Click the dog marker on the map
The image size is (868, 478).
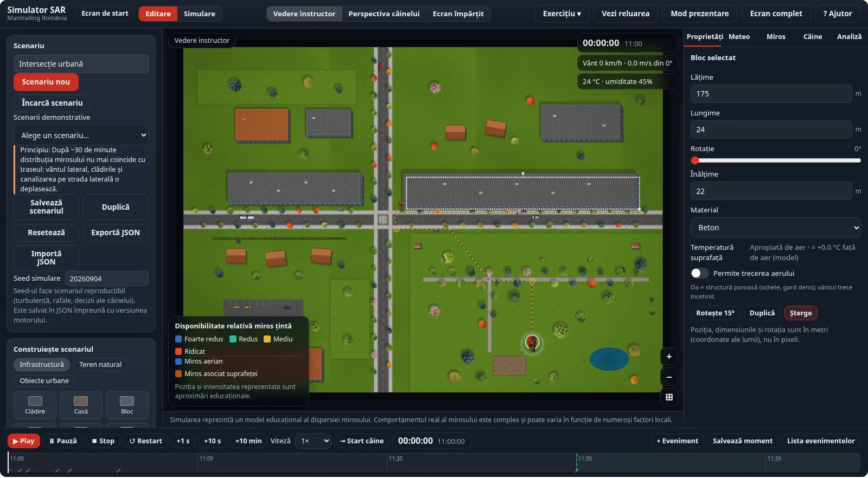(532, 343)
